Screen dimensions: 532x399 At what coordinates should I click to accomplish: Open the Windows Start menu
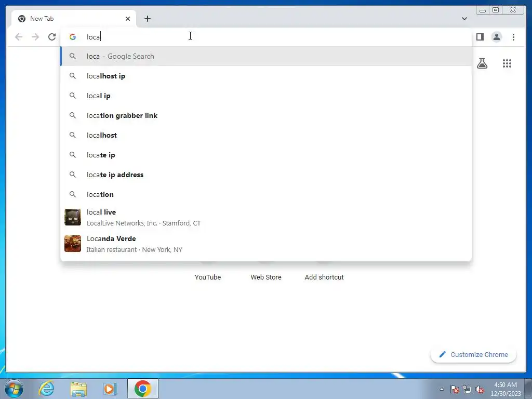[x=14, y=389]
